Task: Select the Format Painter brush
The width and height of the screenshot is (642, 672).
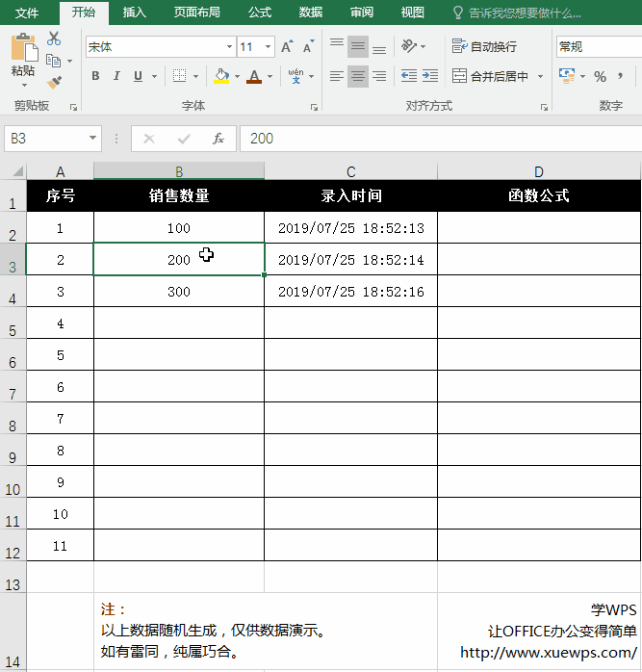Action: (54, 82)
